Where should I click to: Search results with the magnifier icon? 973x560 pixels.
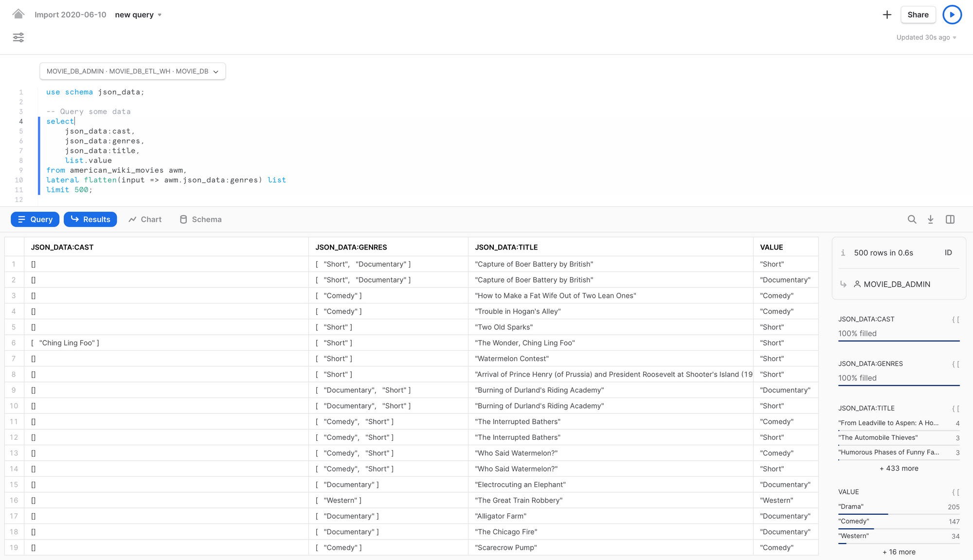pyautogui.click(x=912, y=219)
